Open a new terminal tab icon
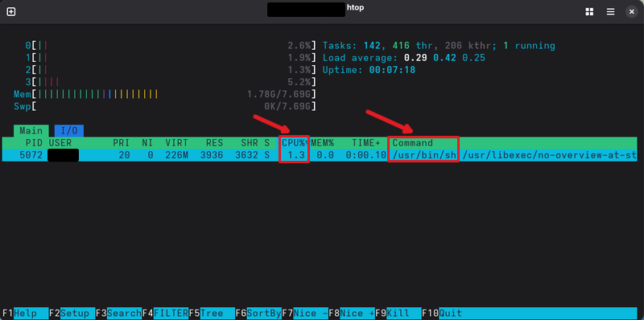The height and width of the screenshot is (320, 644). [11, 12]
